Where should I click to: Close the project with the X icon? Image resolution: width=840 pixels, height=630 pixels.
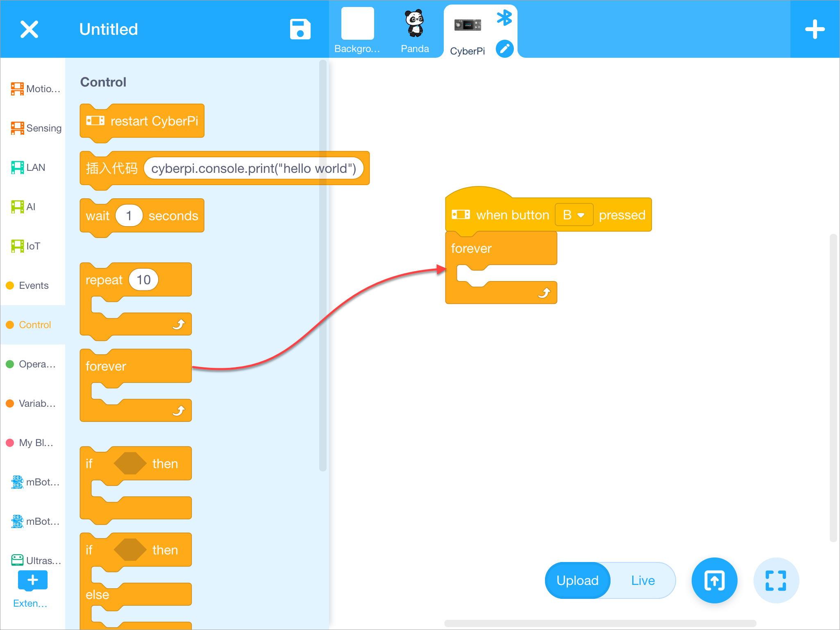tap(29, 29)
